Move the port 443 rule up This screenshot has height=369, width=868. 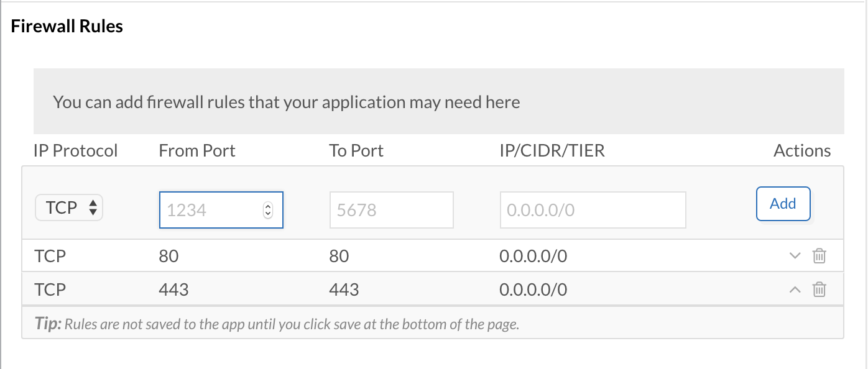coord(795,289)
